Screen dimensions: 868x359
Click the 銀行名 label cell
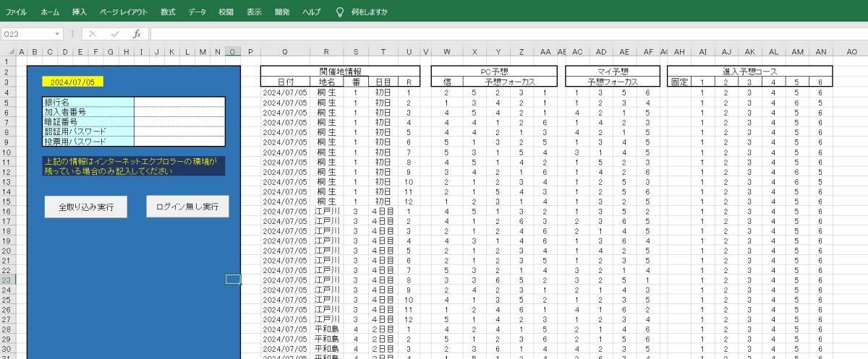point(88,103)
